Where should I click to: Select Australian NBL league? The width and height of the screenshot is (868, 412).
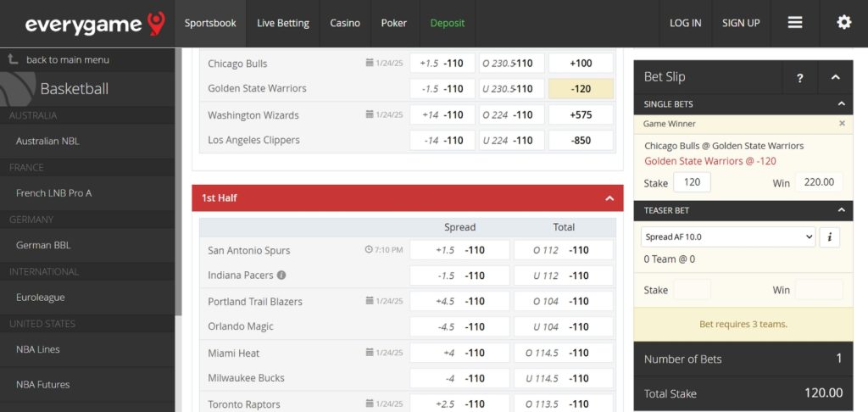coord(87,142)
